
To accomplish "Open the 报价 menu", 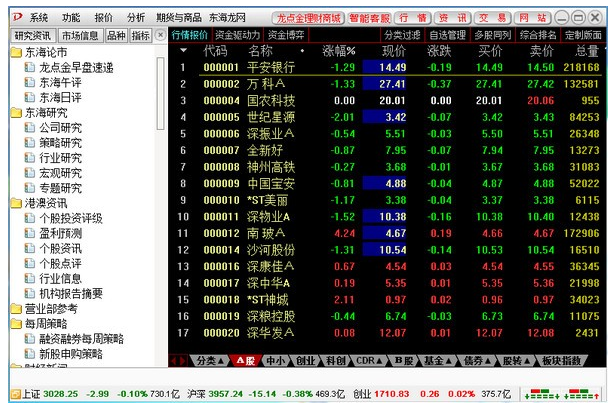I will point(104,18).
